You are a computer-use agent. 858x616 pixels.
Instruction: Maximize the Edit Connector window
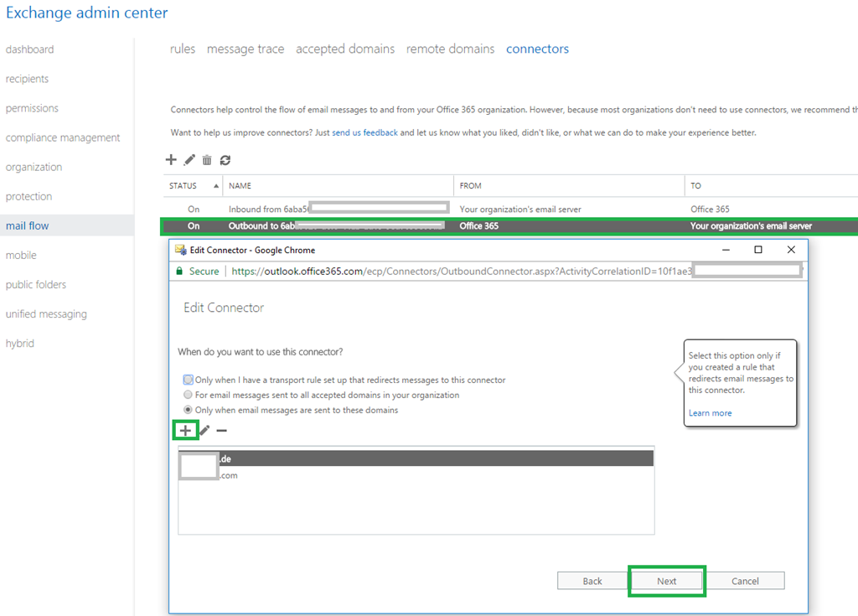[x=758, y=250]
